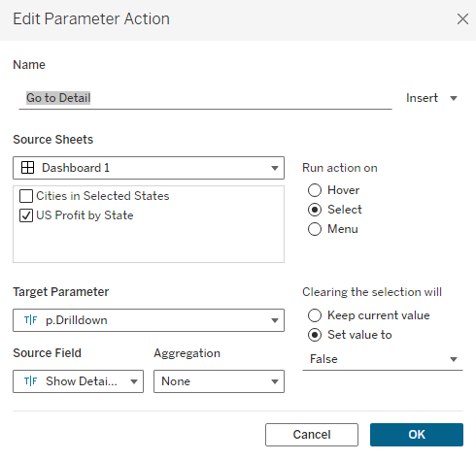Click the T|F icon beside Show Detail field
Image resolution: width=476 pixels, height=461 pixels.
click(31, 381)
